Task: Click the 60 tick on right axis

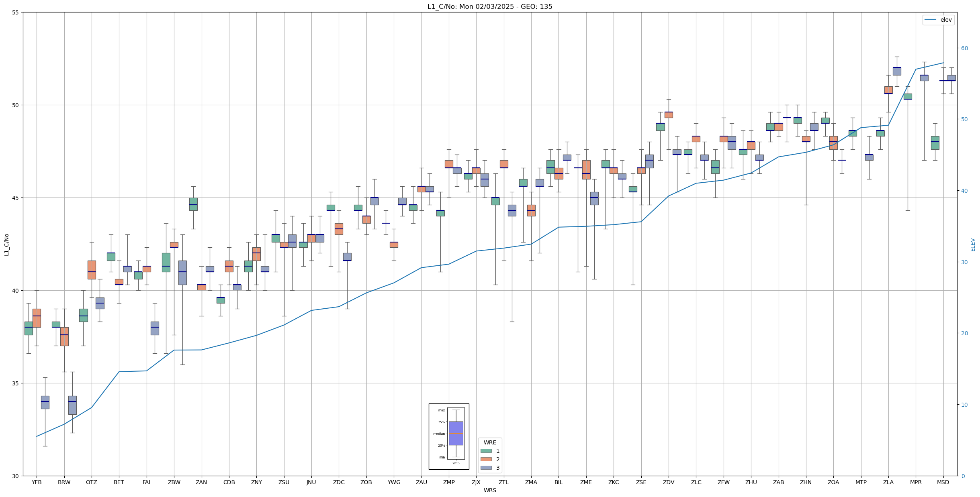Action: [964, 48]
